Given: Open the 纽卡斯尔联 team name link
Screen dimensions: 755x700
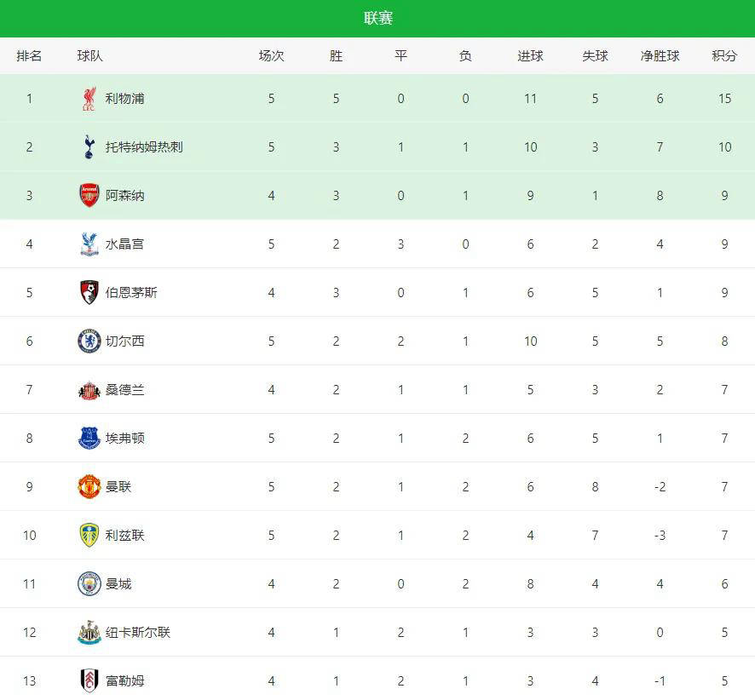Looking at the screenshot, I should point(138,633).
